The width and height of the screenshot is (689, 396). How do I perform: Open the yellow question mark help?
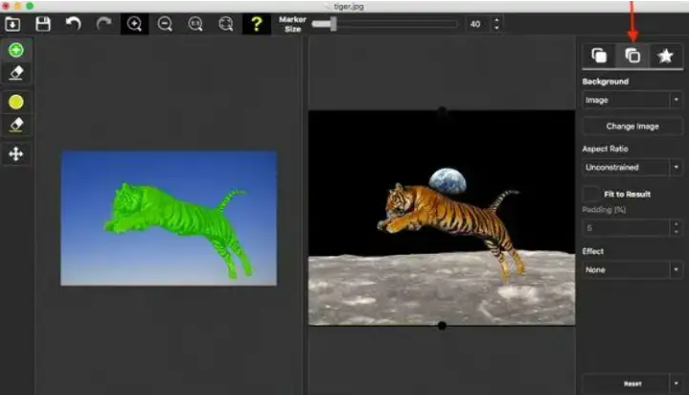tap(256, 24)
